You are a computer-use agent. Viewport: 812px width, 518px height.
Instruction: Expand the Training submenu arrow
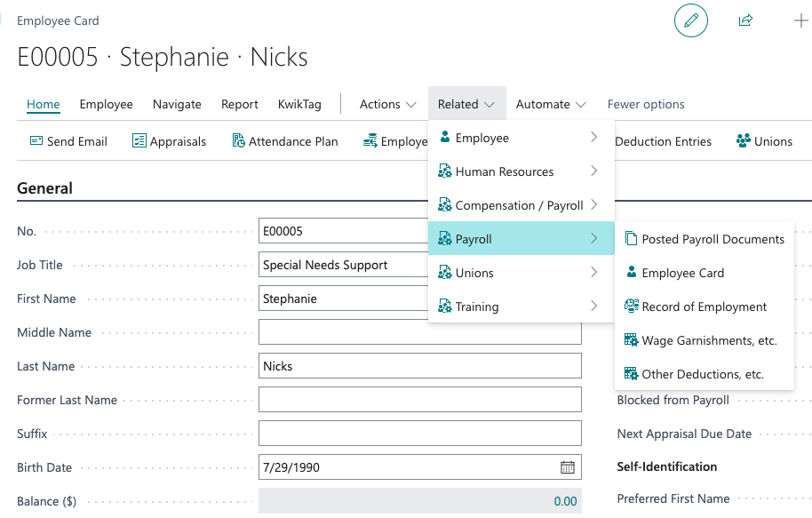pyautogui.click(x=593, y=307)
